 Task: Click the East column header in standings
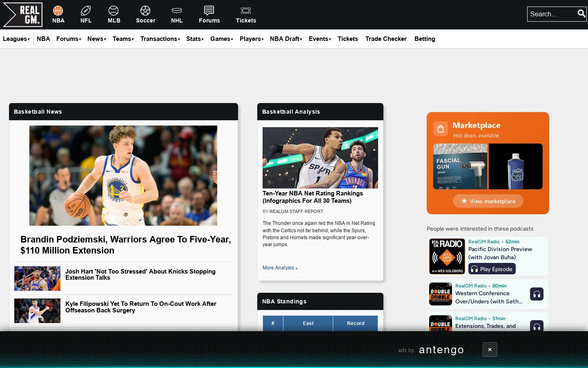click(308, 323)
